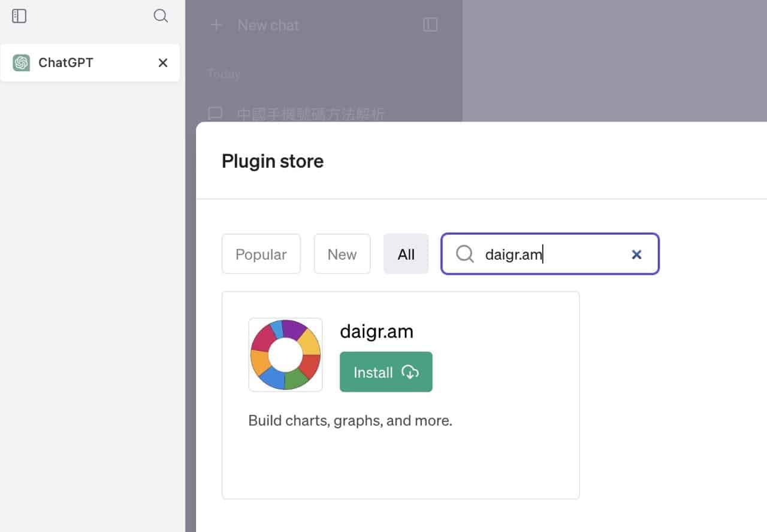Viewport: 767px width, 532px height.
Task: Click the daigr.am plugin title
Action: (x=376, y=331)
